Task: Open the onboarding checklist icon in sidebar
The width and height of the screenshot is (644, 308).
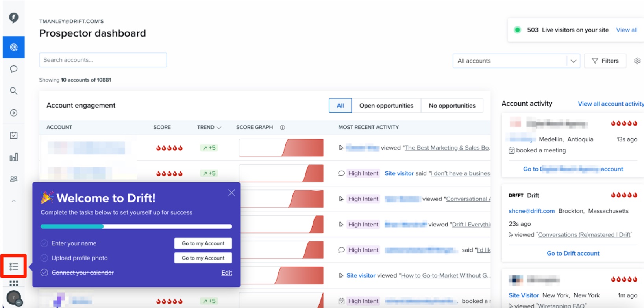Action: (14, 267)
